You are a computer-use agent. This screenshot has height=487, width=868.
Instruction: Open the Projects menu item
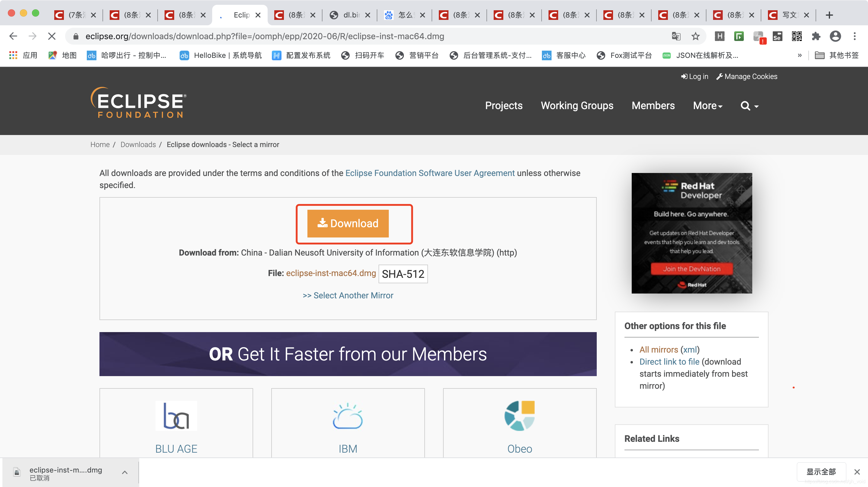[503, 105]
